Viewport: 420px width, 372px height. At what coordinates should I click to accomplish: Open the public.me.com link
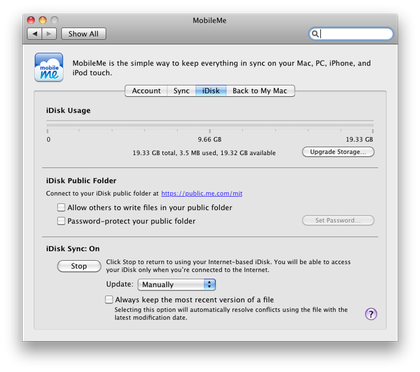pyautogui.click(x=202, y=193)
